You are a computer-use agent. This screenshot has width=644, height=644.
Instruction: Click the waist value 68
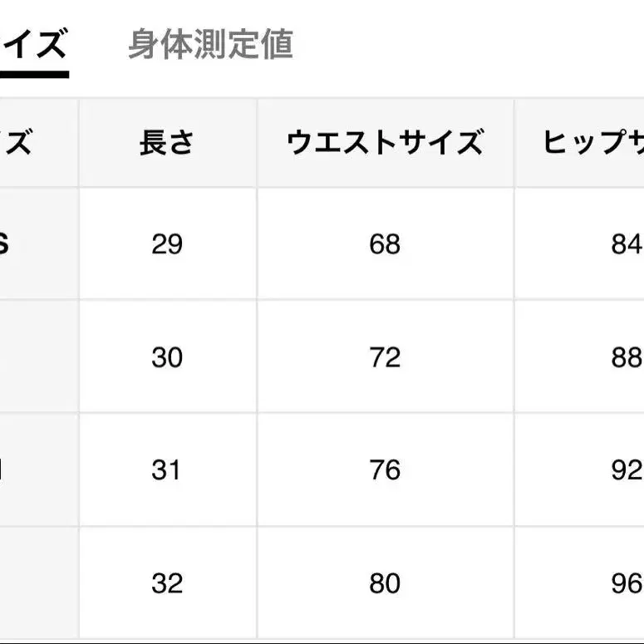point(385,244)
